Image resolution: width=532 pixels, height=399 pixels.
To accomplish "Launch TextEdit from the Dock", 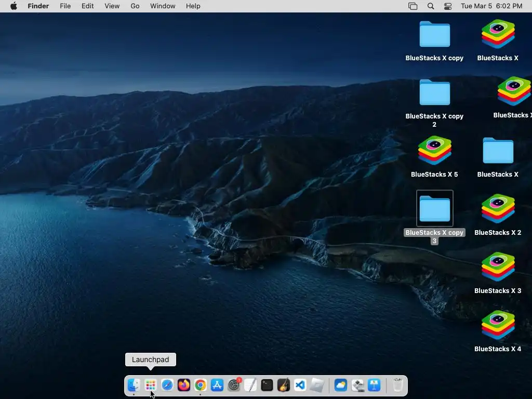I will click(250, 385).
